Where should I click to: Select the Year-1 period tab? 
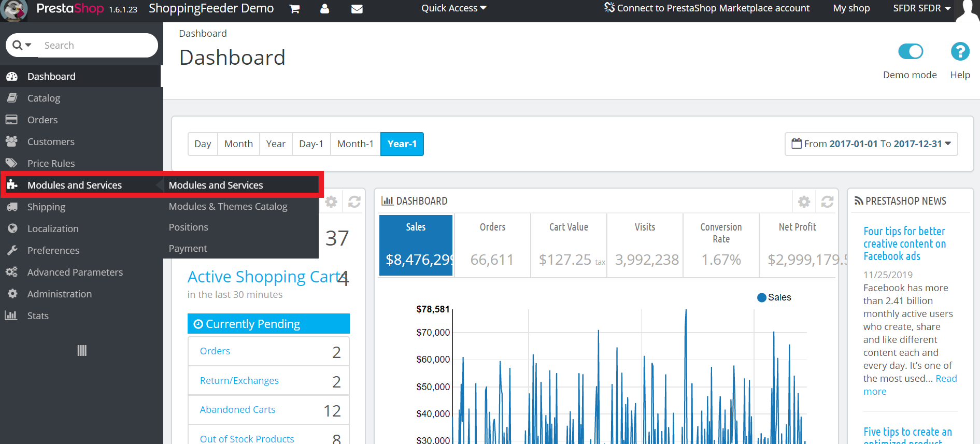402,144
